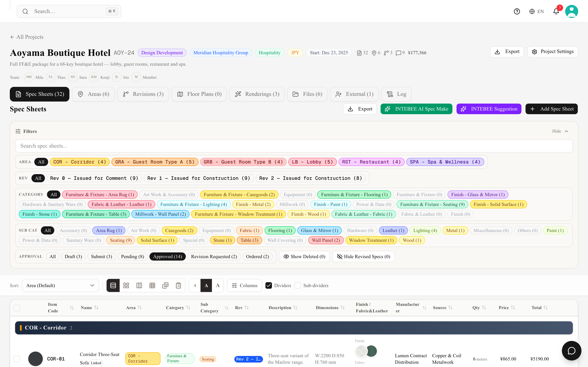Open the Sort Area (Default) dropdown
Image resolution: width=588 pixels, height=367 pixels.
[x=60, y=285]
